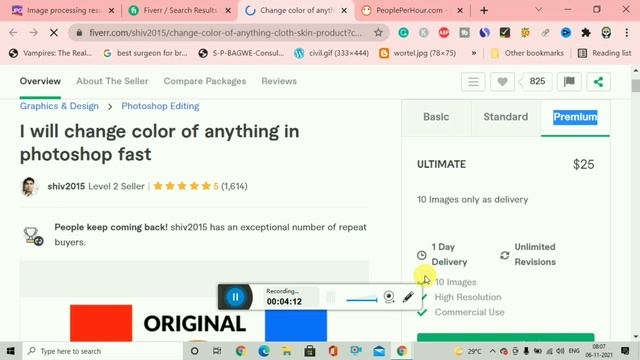Open Chrome three-dot menu
The image size is (640, 360).
tap(627, 33)
